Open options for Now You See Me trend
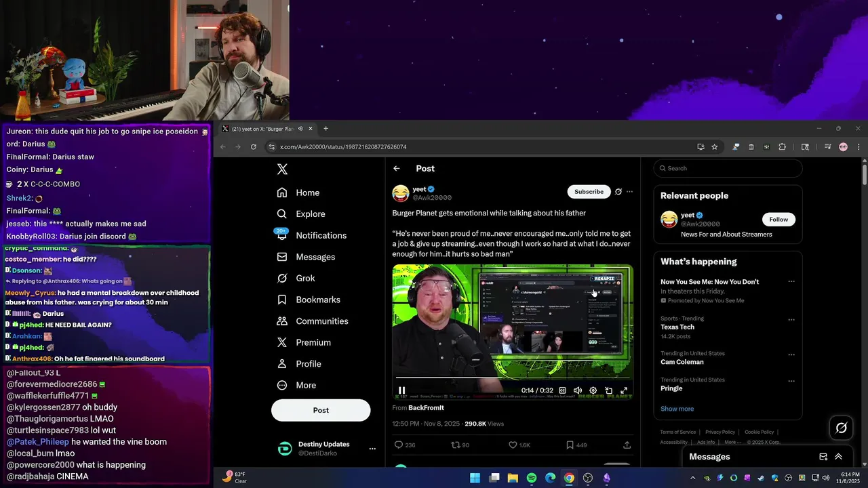868x488 pixels. [x=791, y=281]
